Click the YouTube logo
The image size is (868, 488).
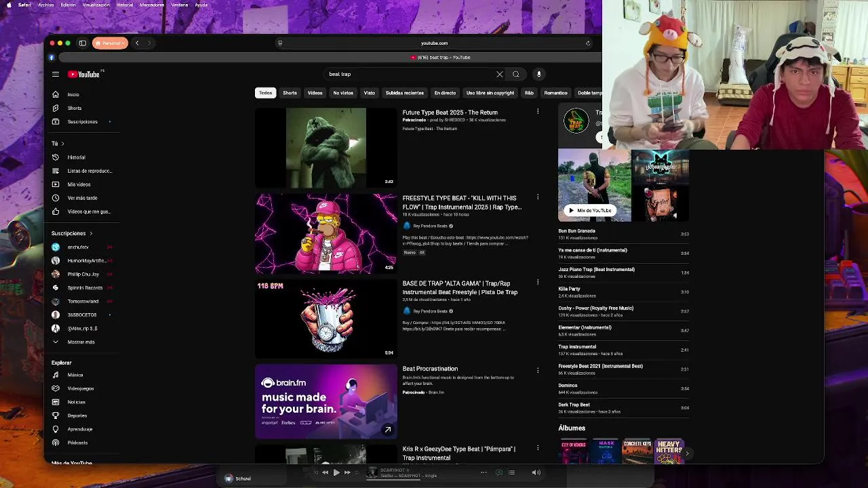84,75
